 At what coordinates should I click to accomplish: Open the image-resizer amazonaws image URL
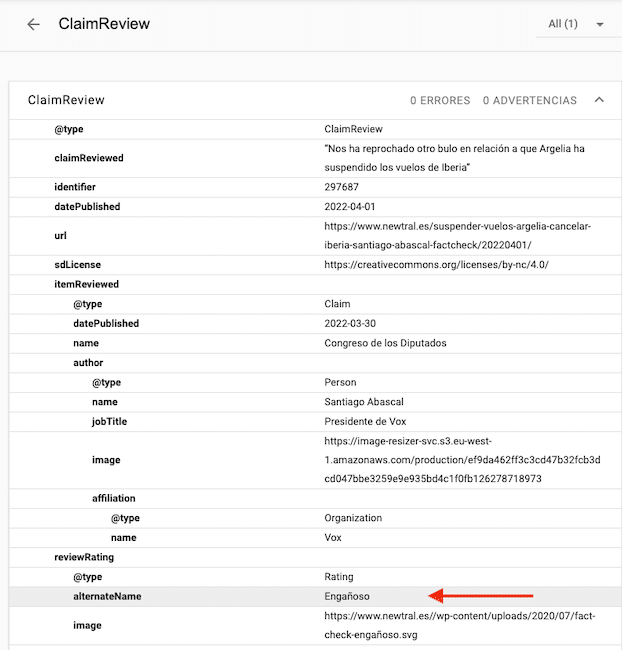tap(462, 460)
